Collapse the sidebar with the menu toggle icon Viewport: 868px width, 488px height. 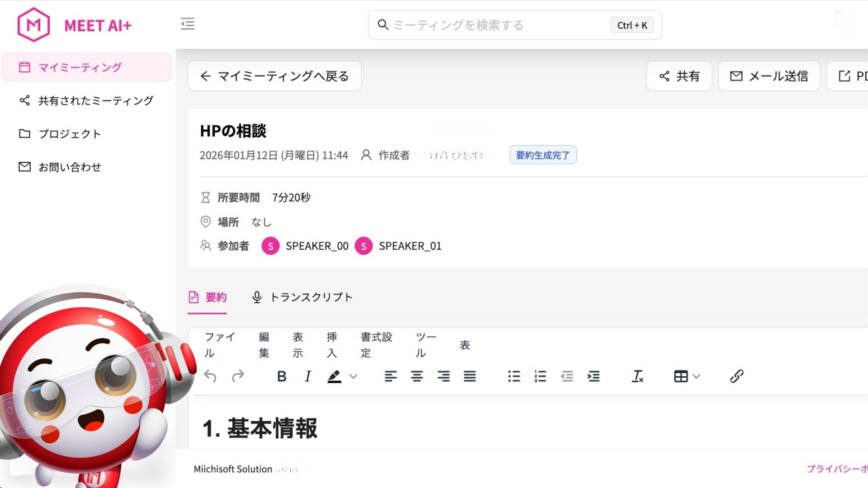[187, 23]
